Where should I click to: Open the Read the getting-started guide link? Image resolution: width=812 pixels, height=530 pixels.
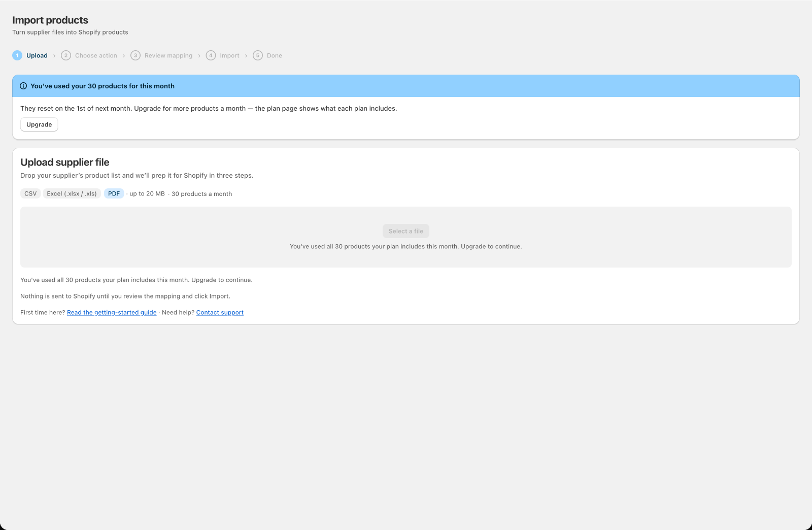coord(112,312)
